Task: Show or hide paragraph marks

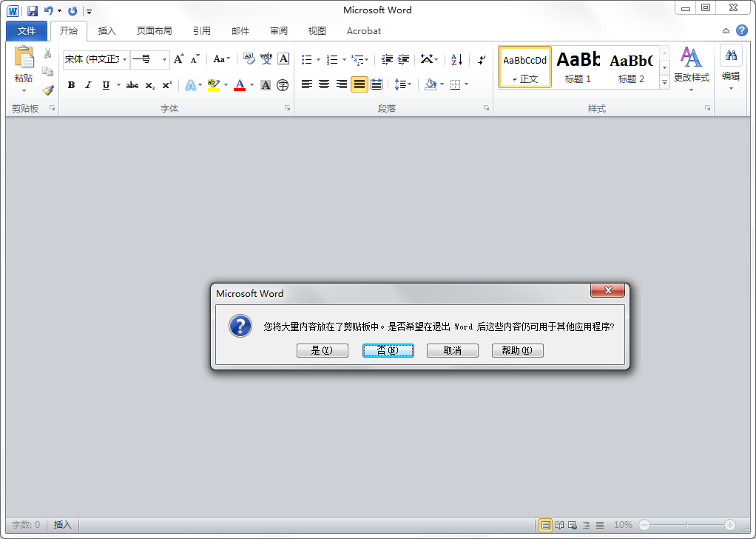Action: pos(482,59)
